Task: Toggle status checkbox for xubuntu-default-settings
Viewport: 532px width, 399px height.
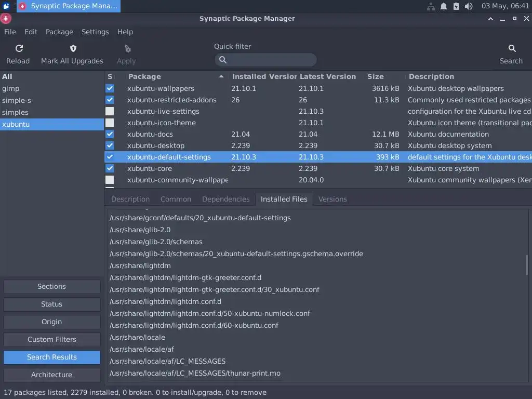Action: (x=110, y=157)
